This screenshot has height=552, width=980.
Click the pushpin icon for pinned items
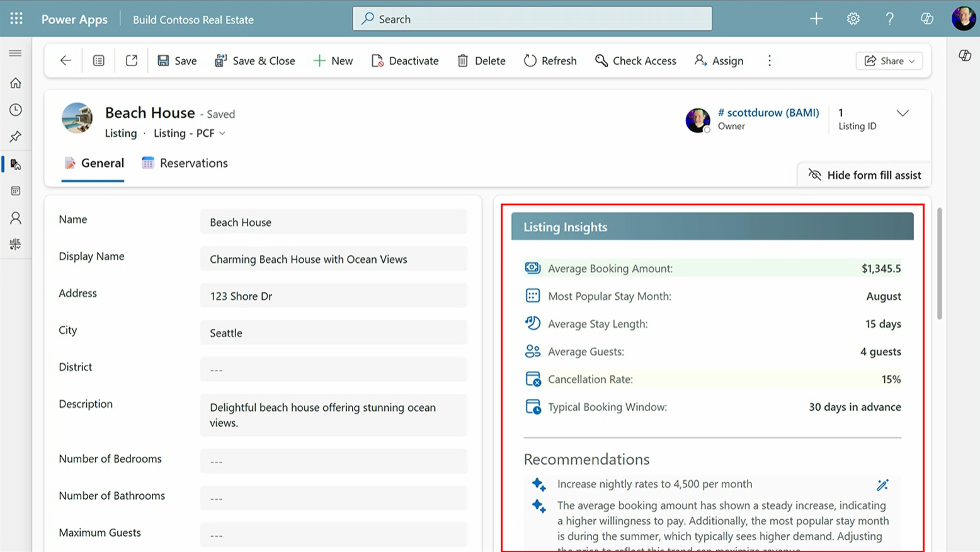(x=15, y=137)
